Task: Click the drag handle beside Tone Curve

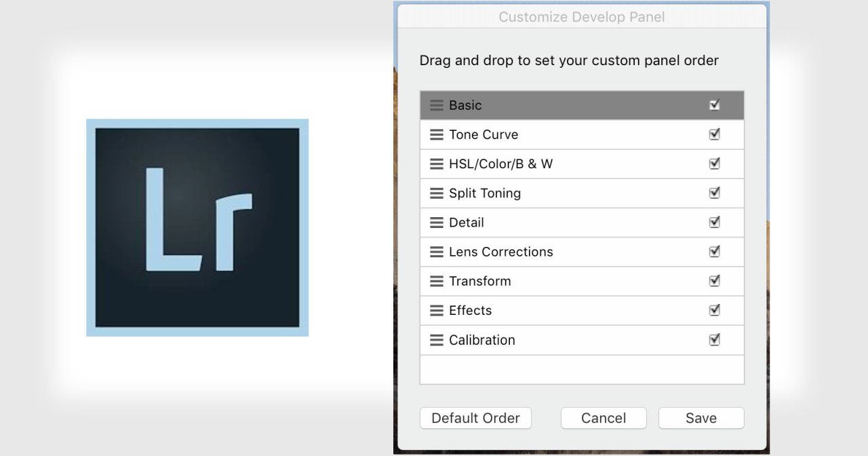Action: click(x=437, y=134)
